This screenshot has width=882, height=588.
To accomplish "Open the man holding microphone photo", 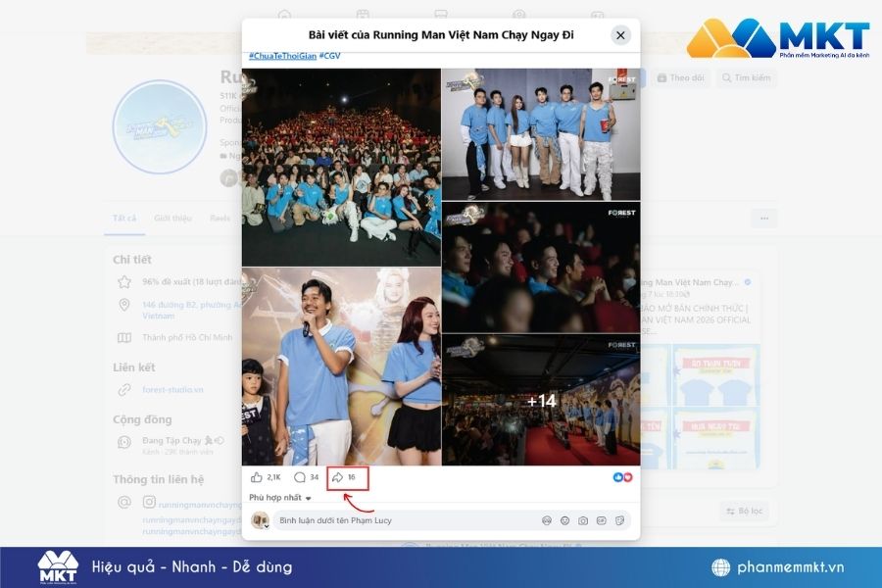I will 341,367.
